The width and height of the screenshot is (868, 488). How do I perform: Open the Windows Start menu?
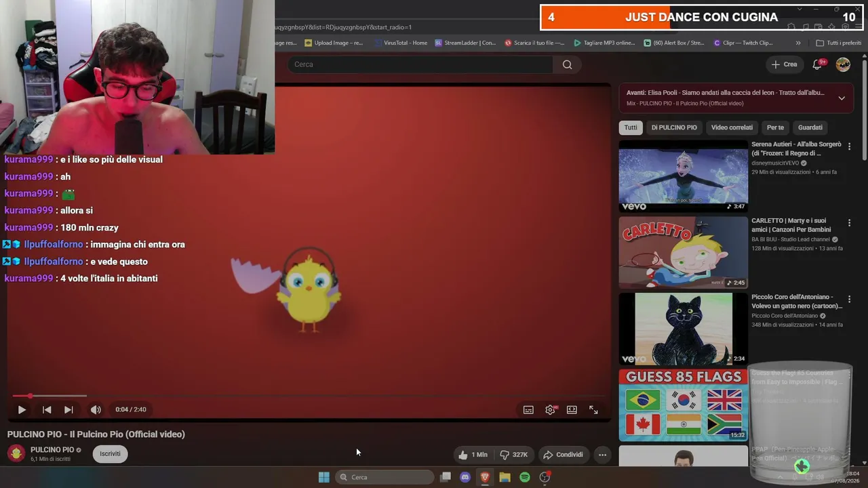324,477
